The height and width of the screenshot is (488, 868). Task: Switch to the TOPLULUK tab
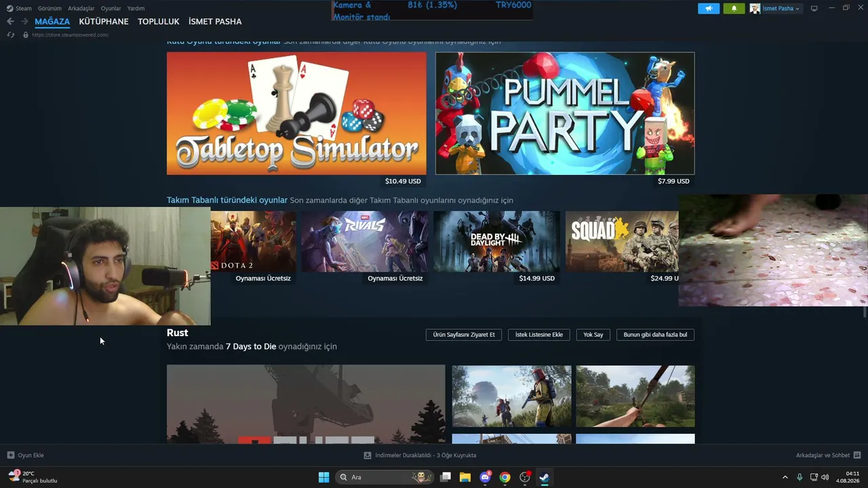coord(159,22)
